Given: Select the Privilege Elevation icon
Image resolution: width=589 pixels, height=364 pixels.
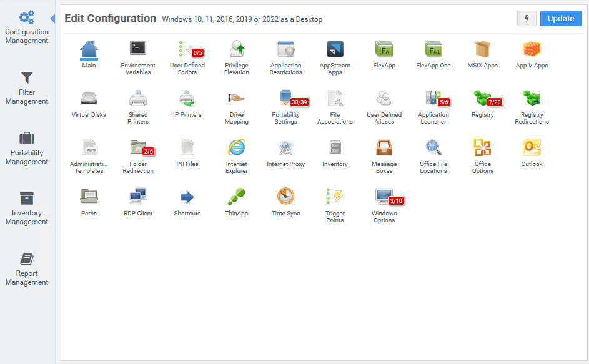Looking at the screenshot, I should point(236,50).
